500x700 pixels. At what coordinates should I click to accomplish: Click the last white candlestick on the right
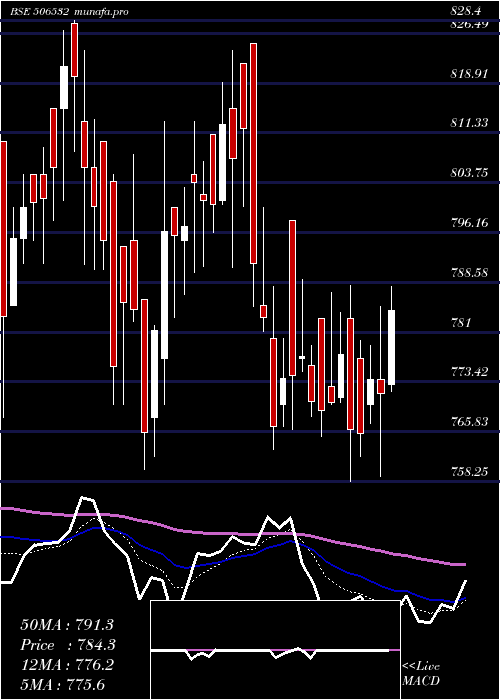(392, 347)
